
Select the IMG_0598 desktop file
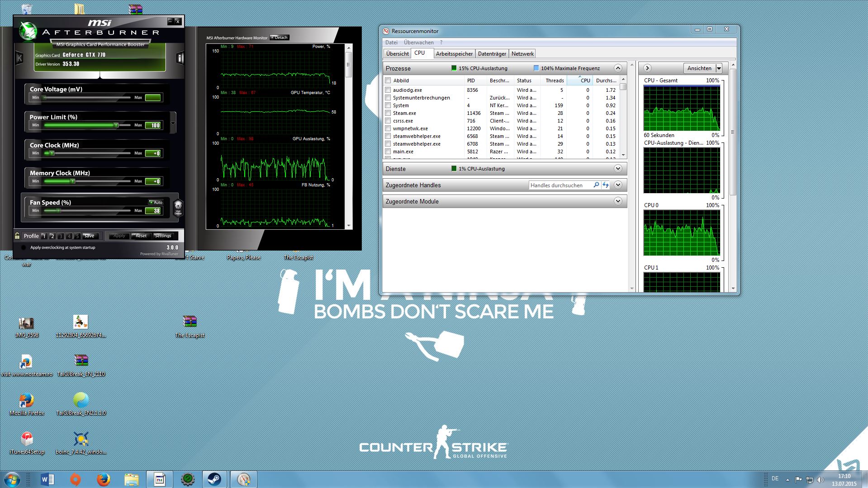[27, 327]
